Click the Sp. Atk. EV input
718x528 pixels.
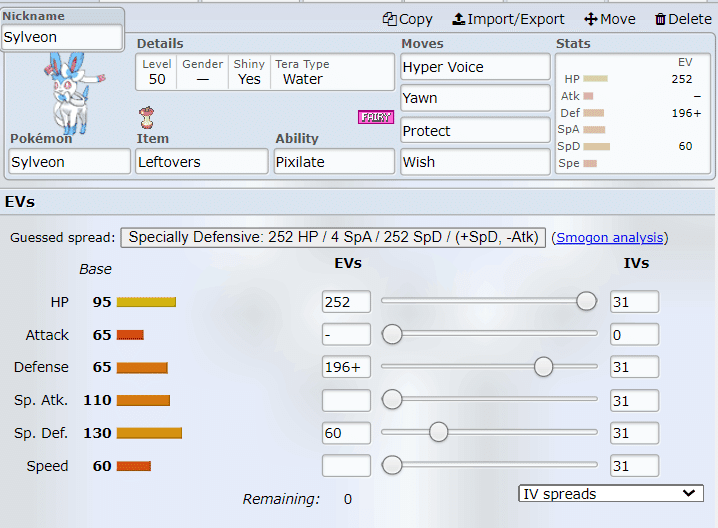[x=346, y=401]
